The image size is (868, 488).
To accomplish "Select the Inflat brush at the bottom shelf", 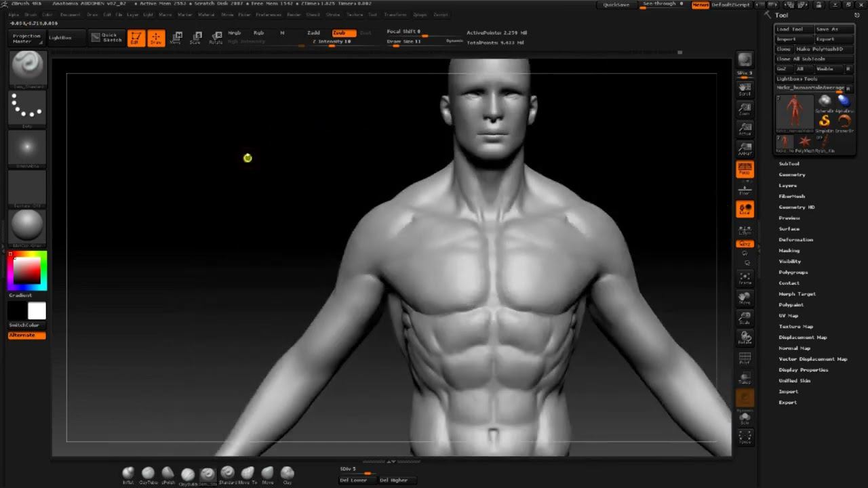I will point(128,473).
